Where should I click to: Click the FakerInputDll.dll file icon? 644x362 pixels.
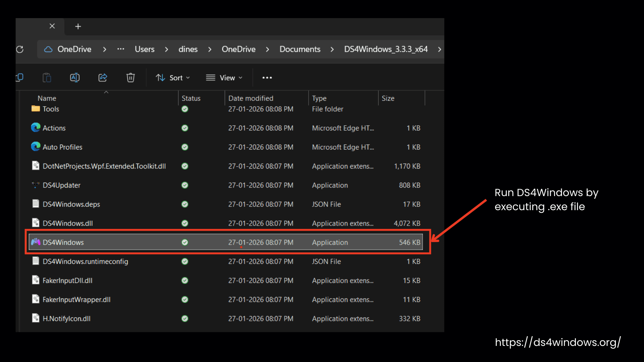[36, 280]
